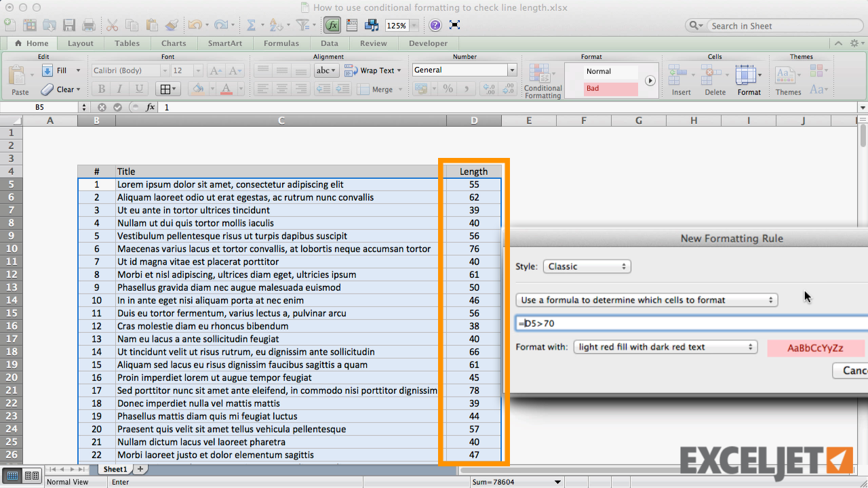Select the AutoSum icon in the toolbar
The width and height of the screenshot is (868, 488).
252,24
